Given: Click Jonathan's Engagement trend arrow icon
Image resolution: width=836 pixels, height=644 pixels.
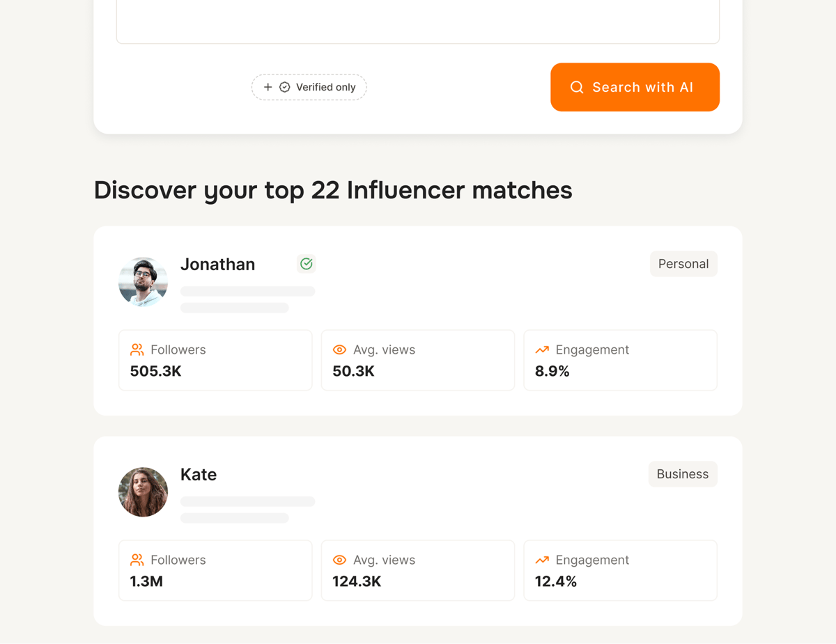Looking at the screenshot, I should [x=542, y=350].
